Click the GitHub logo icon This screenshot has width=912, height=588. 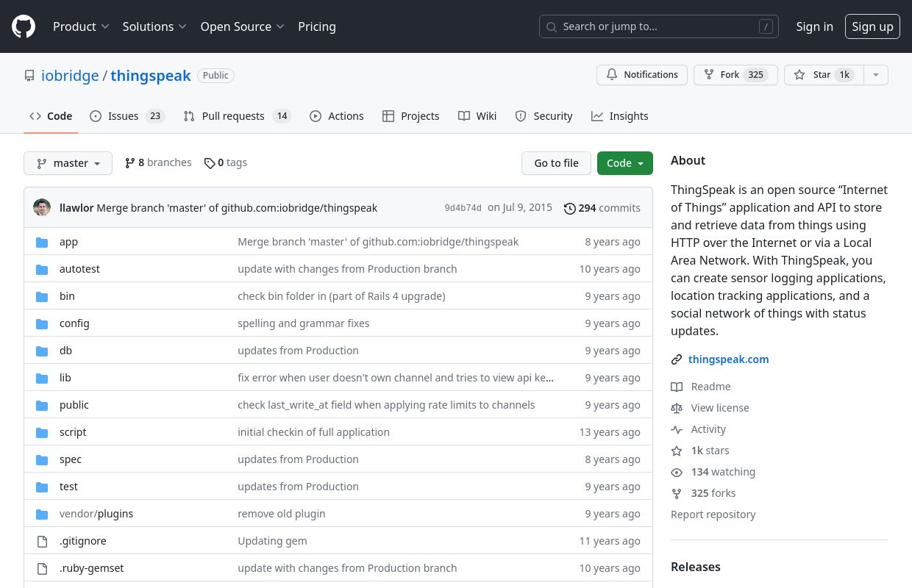[x=24, y=26]
